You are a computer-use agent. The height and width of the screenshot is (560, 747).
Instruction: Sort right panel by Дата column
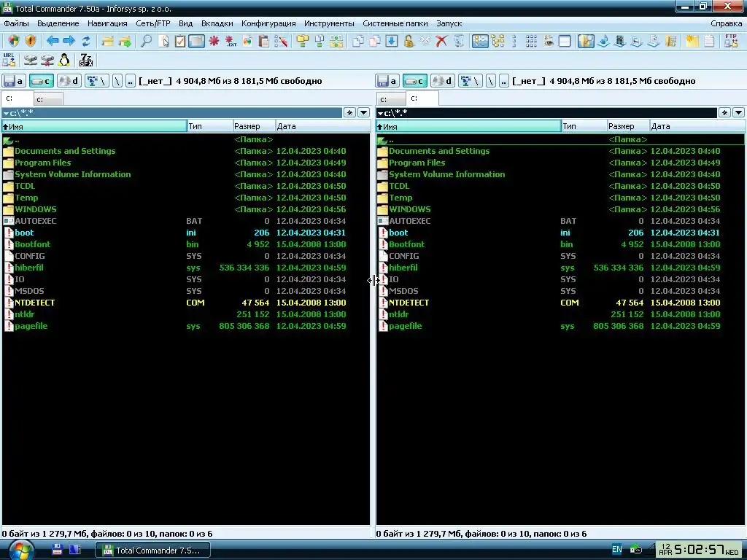[697, 126]
